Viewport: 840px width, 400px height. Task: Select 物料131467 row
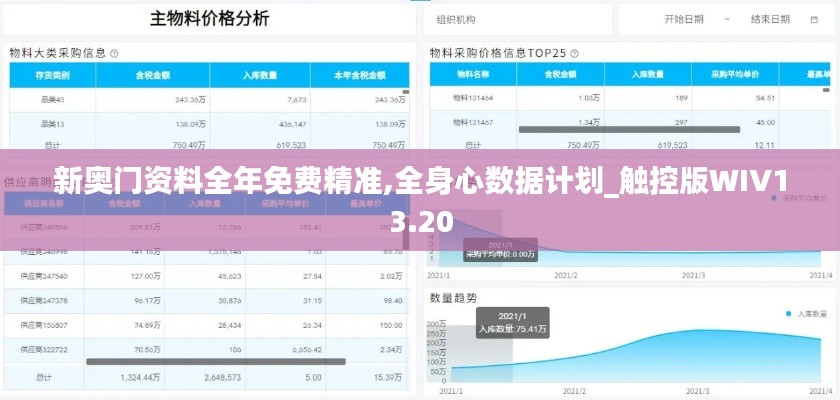pyautogui.click(x=629, y=123)
